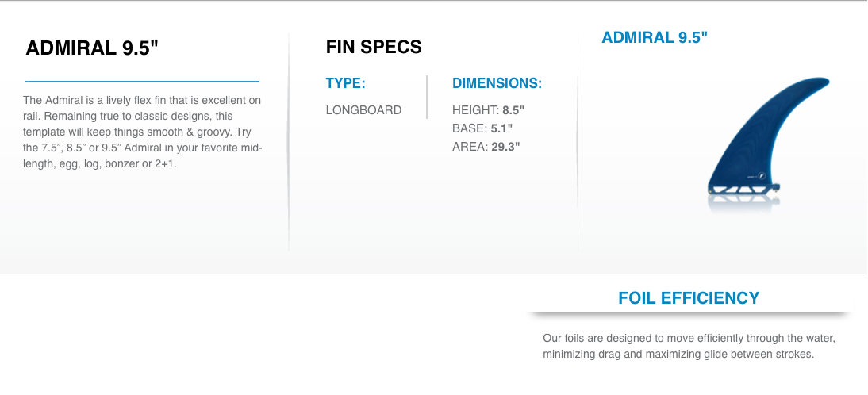Open the FOIL EFFICIENCY heading
The image size is (868, 395).
(x=689, y=298)
